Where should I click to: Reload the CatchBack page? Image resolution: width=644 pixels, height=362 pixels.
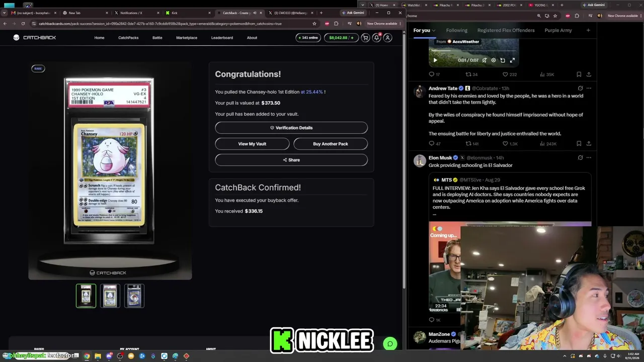click(x=23, y=24)
